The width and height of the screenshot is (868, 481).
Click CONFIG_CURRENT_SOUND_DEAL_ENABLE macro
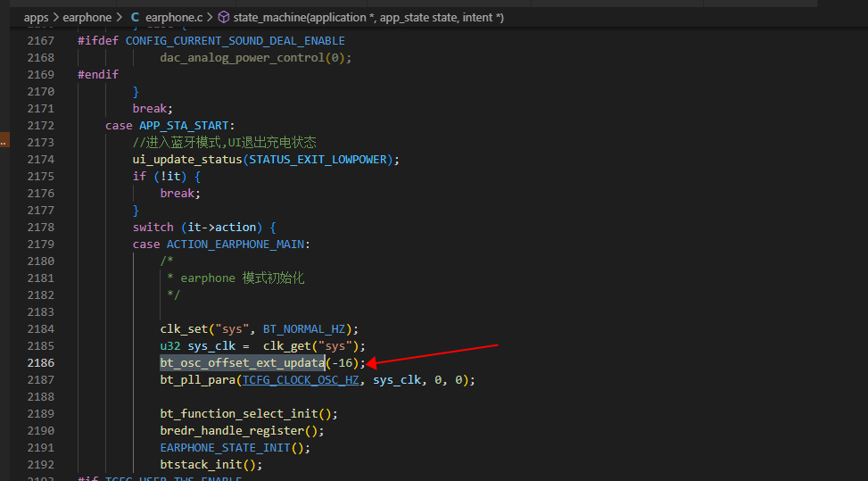(x=236, y=41)
